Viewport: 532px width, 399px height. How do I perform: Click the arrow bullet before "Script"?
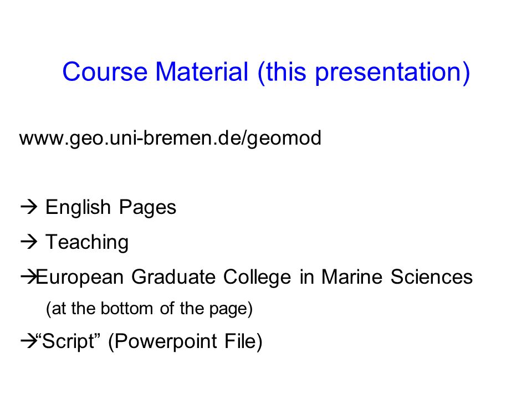coord(28,341)
